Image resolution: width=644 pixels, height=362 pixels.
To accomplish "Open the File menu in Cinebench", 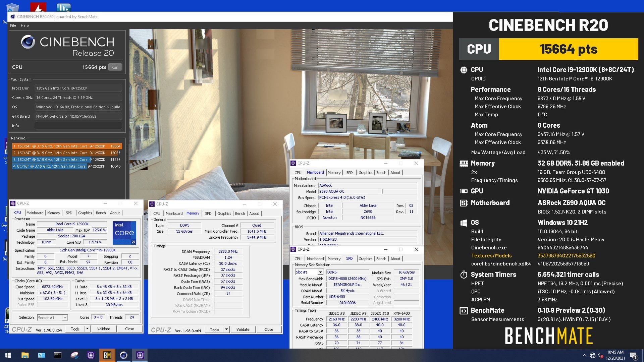I will [13, 25].
